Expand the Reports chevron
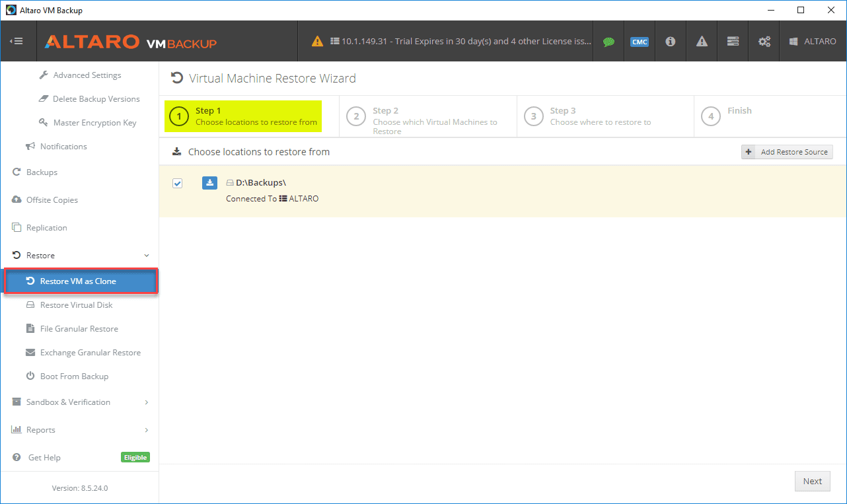 click(147, 430)
